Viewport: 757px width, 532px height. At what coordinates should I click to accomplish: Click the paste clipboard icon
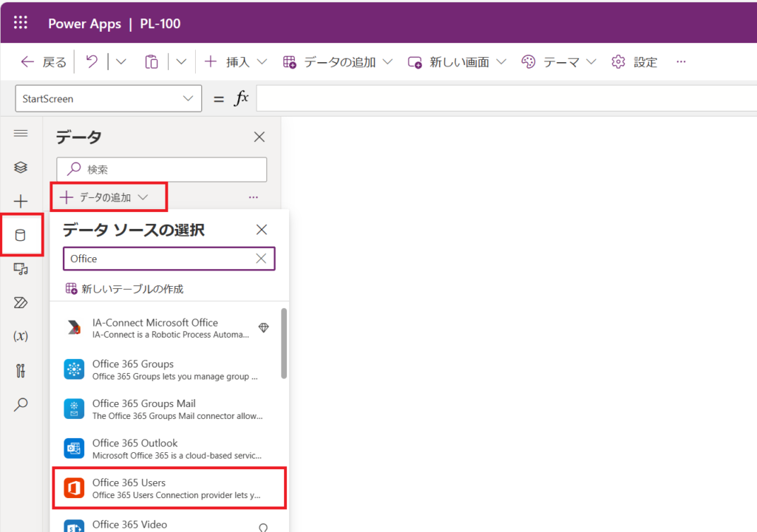(152, 62)
